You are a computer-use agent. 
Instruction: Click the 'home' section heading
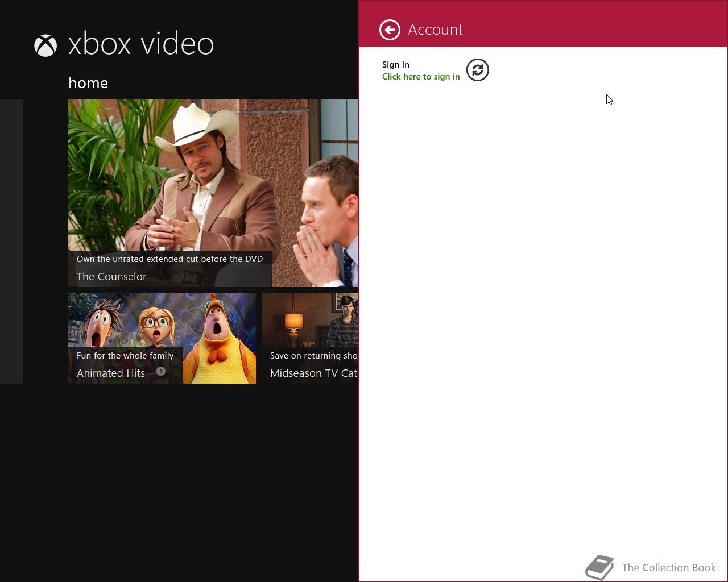(x=88, y=83)
